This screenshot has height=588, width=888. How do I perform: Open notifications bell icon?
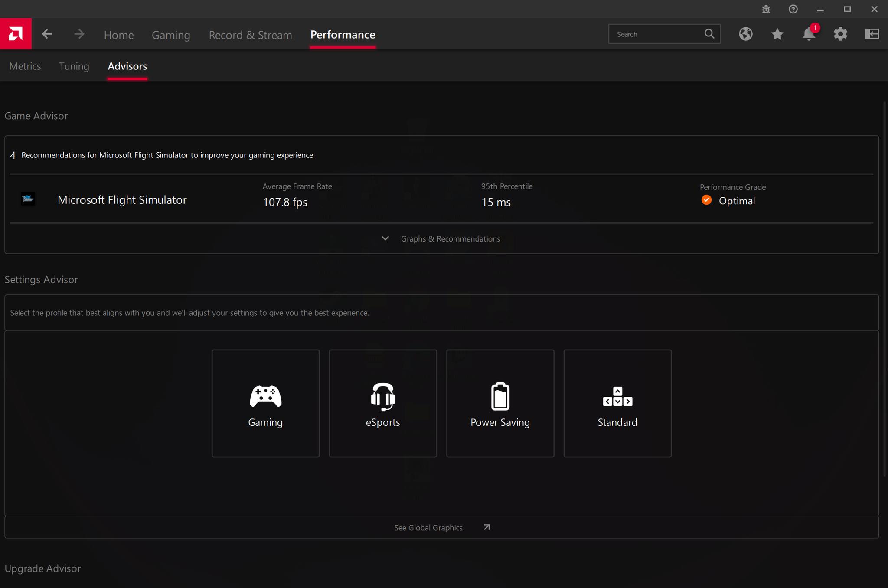[809, 34]
